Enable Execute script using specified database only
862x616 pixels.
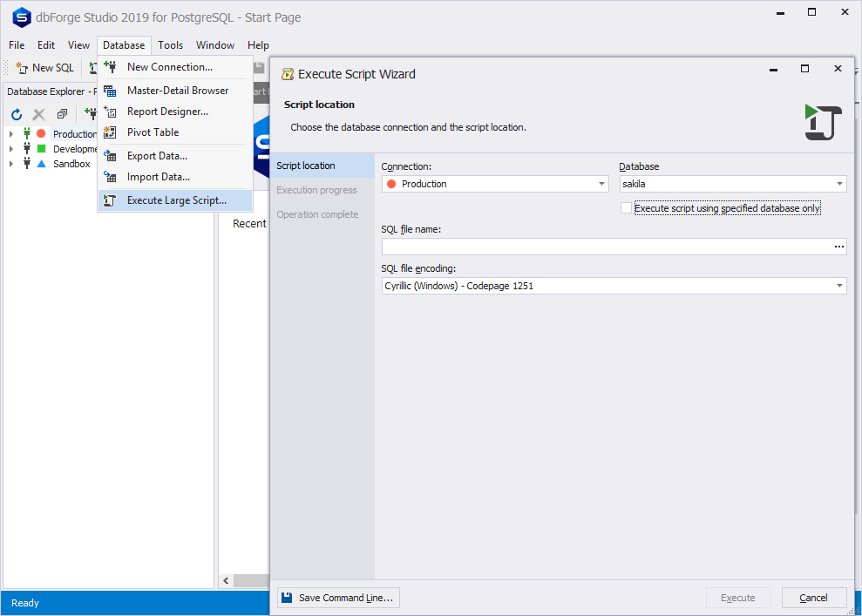pos(626,208)
